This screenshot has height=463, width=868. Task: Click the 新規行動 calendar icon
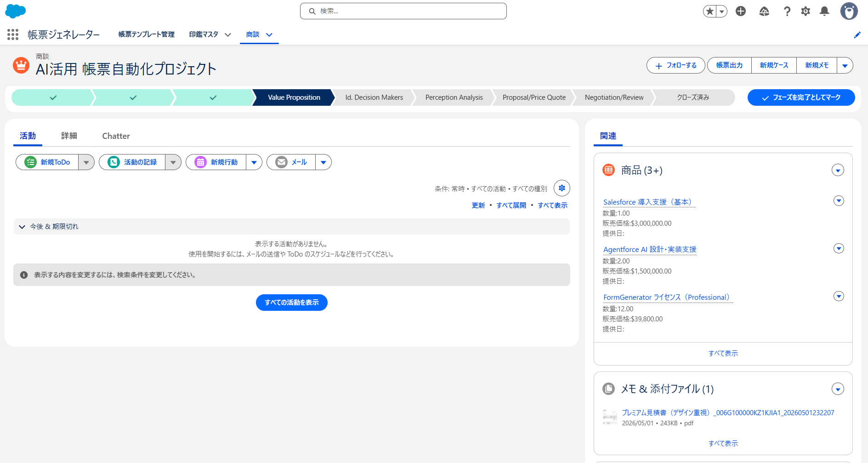tap(200, 162)
